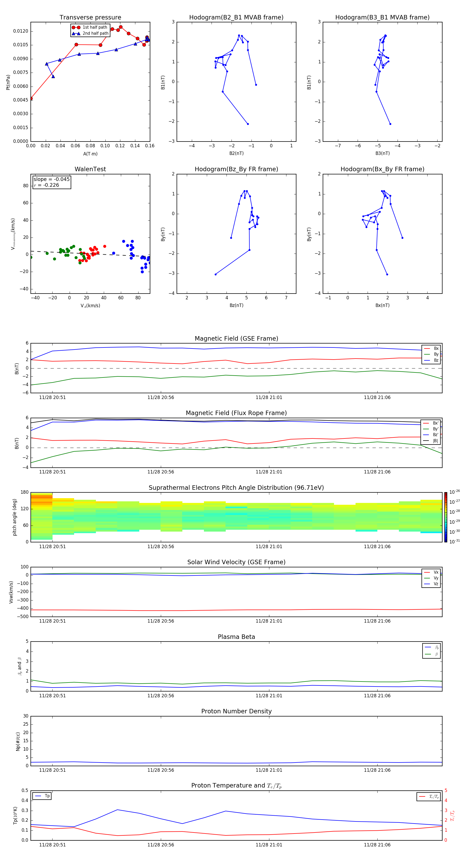Click the Tp legend in temperature plot
The height and width of the screenshot is (868, 473).
pyautogui.click(x=42, y=796)
